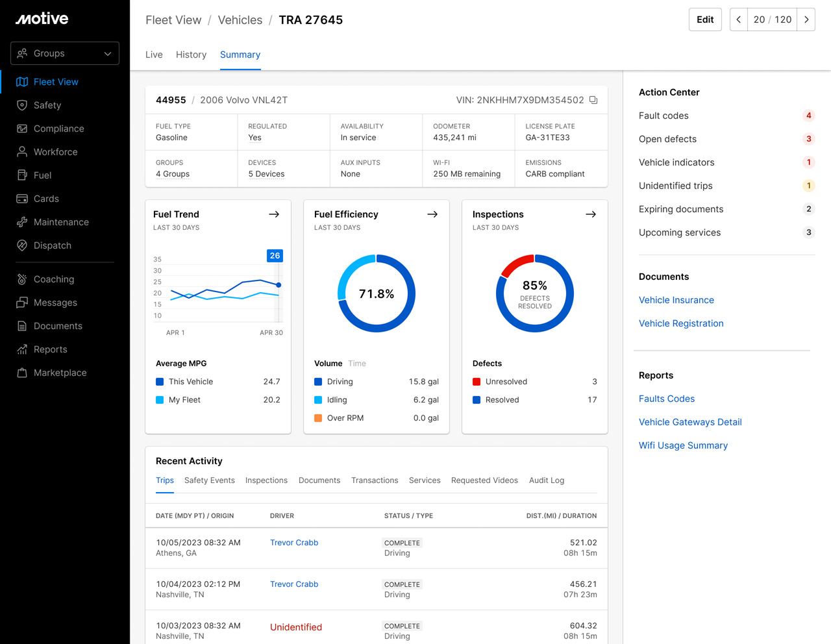Select Volume view in Fuel Efficiency

point(328,364)
